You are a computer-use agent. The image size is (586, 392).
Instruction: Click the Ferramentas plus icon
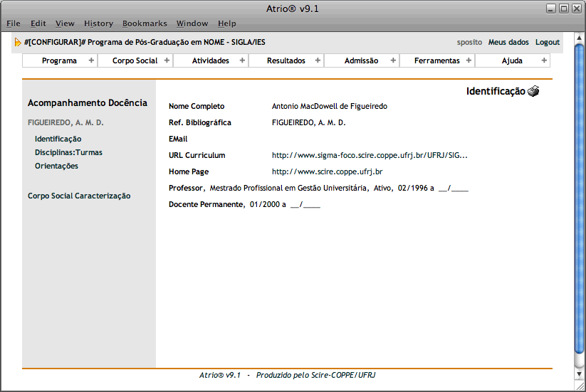(469, 60)
